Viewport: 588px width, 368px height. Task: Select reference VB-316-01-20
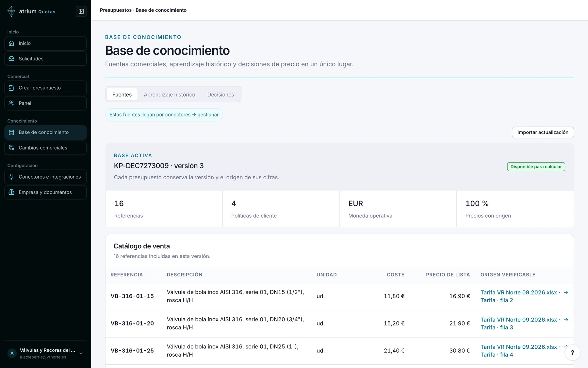tap(132, 323)
